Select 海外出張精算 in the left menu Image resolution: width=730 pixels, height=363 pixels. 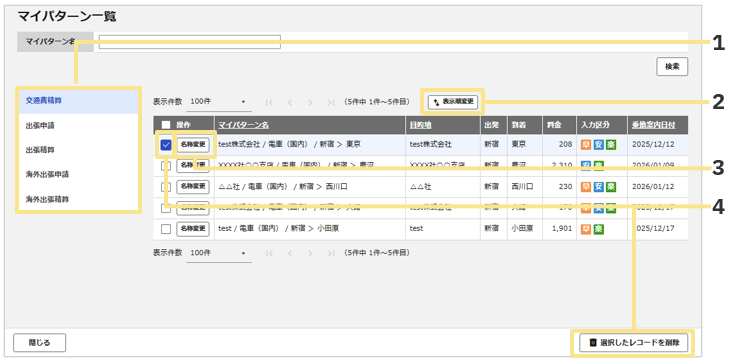point(78,199)
